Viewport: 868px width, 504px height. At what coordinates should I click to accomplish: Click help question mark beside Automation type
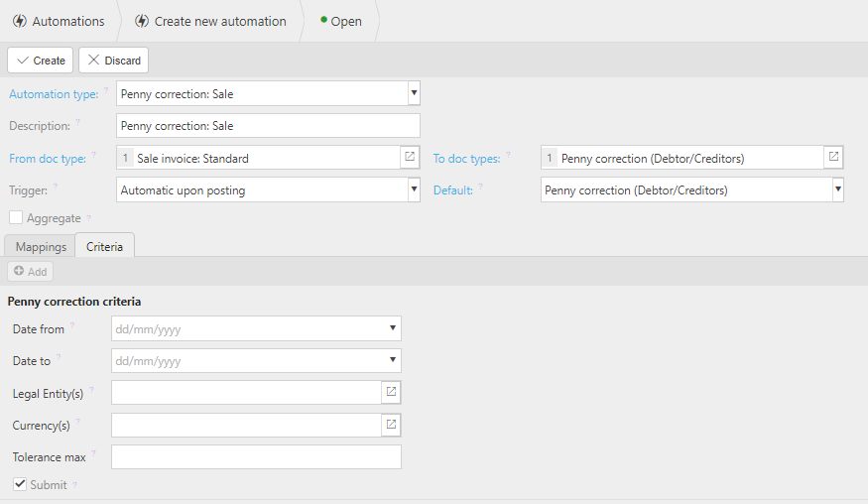[106, 89]
